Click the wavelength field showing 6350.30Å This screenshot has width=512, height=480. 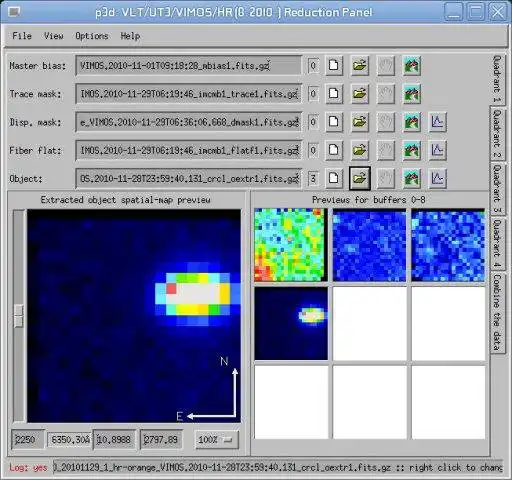pyautogui.click(x=69, y=440)
